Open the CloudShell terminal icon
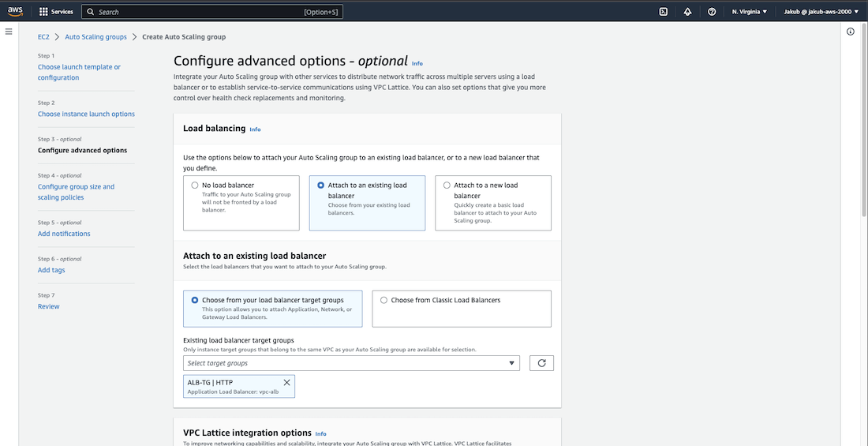This screenshot has width=868, height=446. tap(664, 12)
